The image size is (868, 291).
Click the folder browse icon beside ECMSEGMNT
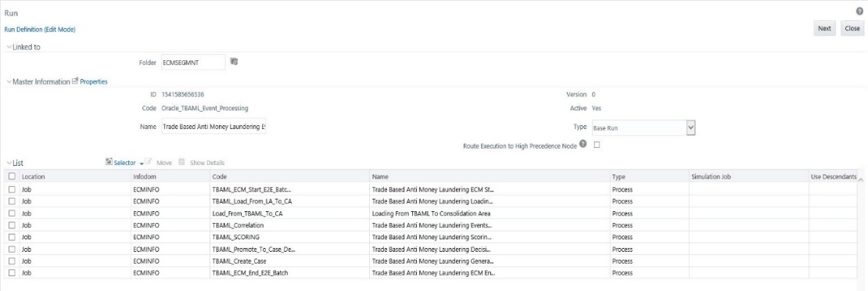click(234, 63)
